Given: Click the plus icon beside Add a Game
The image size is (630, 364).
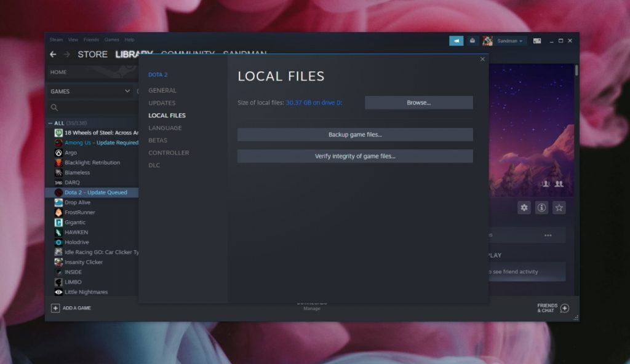Looking at the screenshot, I should tap(56, 308).
